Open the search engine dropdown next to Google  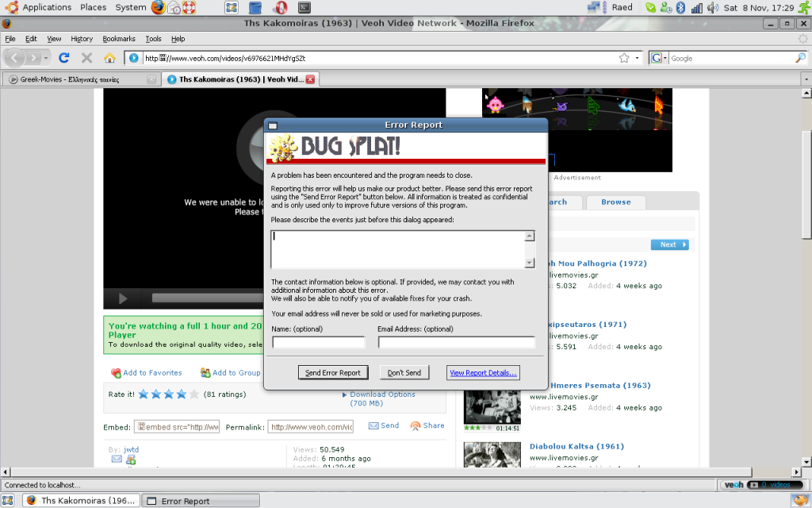(659, 58)
